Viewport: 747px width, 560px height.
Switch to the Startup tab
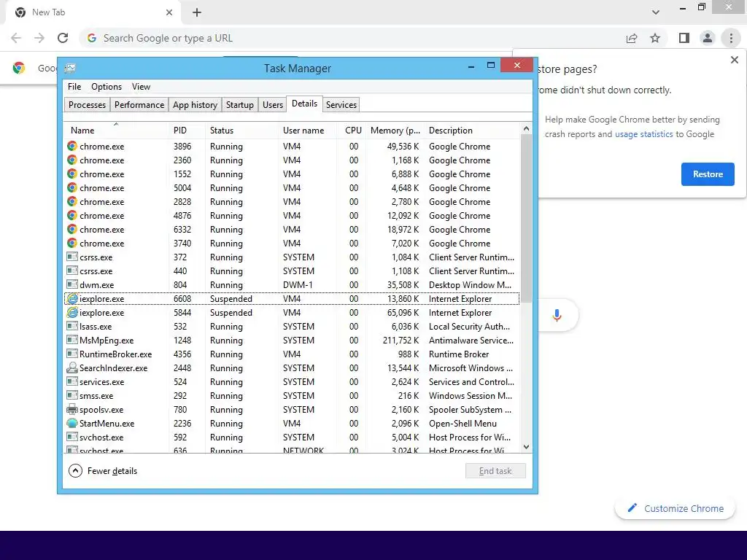point(239,105)
